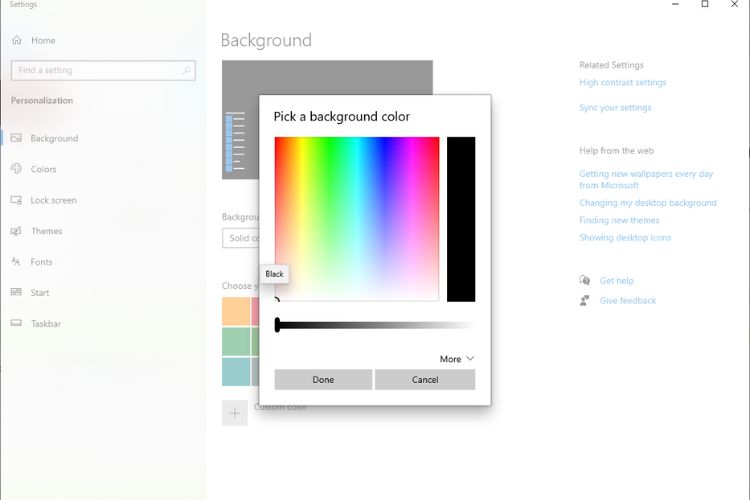The image size is (750, 500).
Task: Select the orange background color swatch
Action: 236,311
